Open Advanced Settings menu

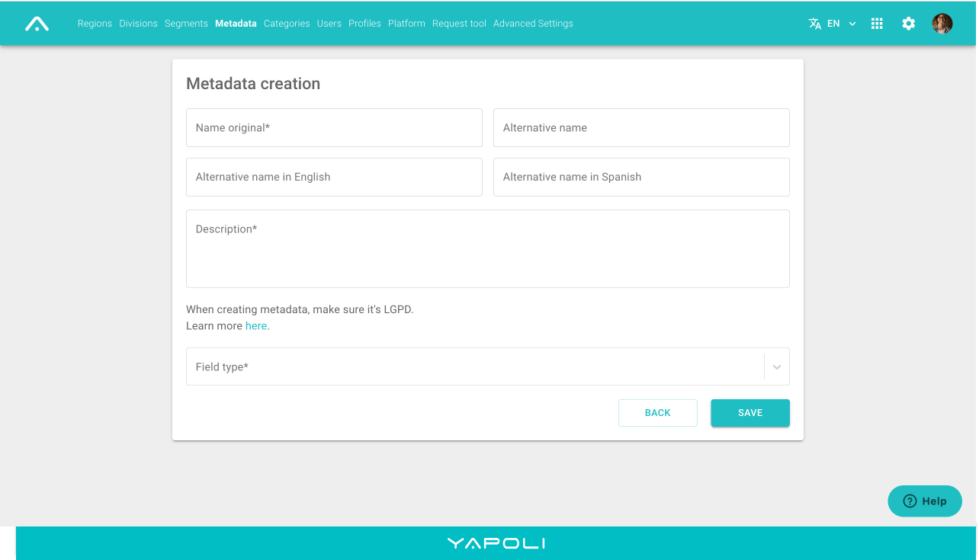[533, 24]
